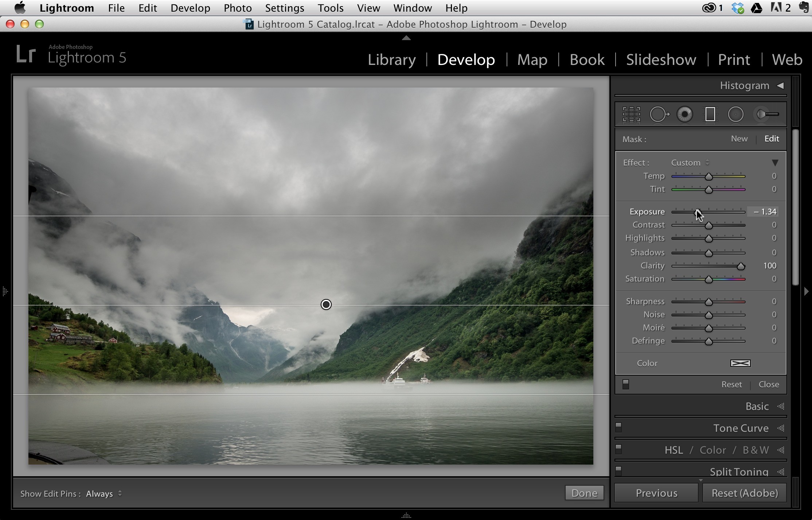
Task: Click the Done button
Action: pyautogui.click(x=584, y=493)
